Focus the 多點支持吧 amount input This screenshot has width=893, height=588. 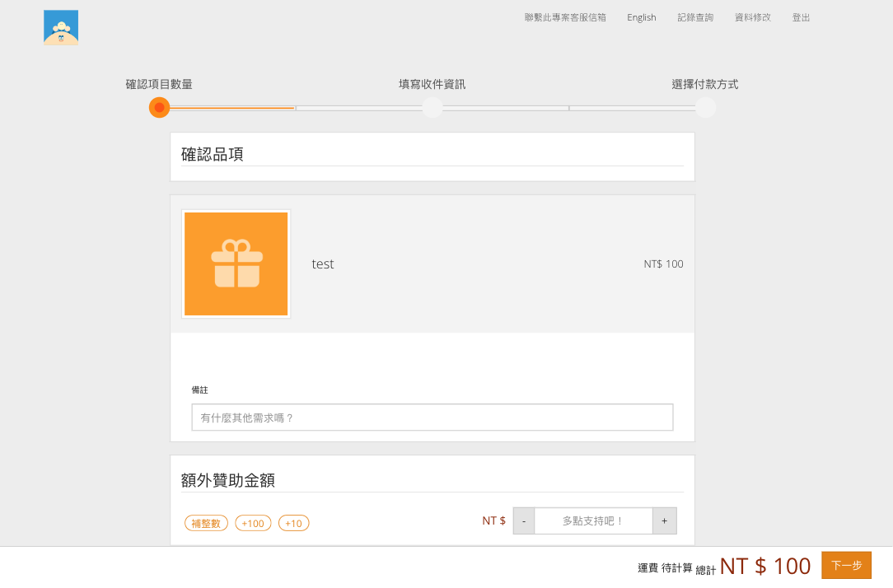click(593, 520)
